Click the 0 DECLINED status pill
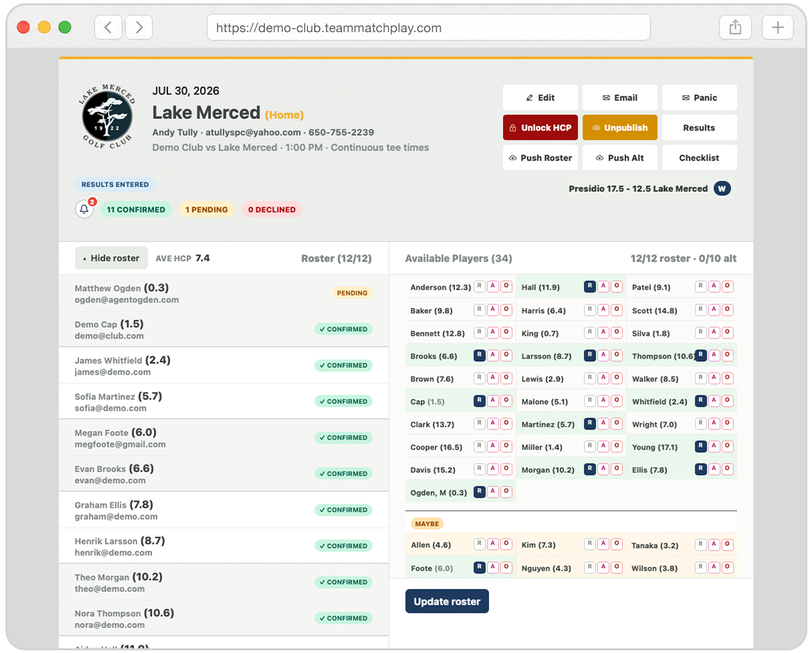The image size is (812, 653). point(272,209)
